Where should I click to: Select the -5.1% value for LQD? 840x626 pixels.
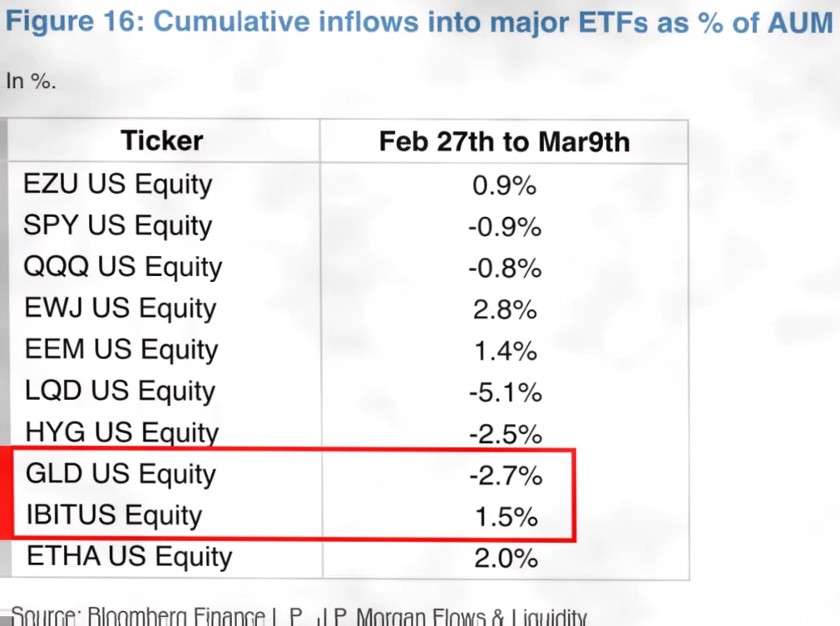point(505,392)
